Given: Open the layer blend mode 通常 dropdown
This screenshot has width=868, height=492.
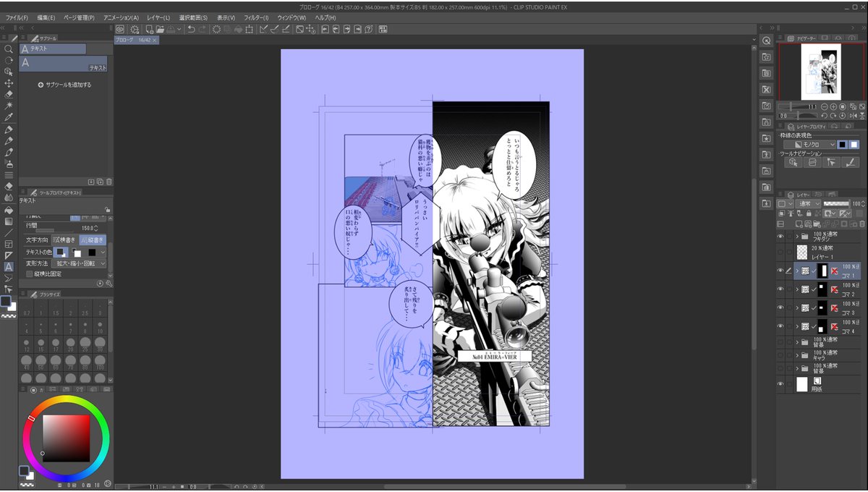Looking at the screenshot, I should click(x=808, y=204).
